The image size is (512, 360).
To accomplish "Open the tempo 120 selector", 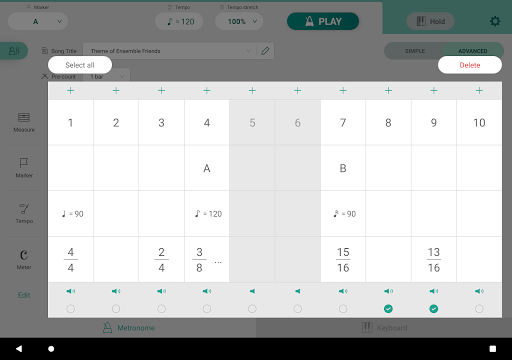I will click(179, 22).
